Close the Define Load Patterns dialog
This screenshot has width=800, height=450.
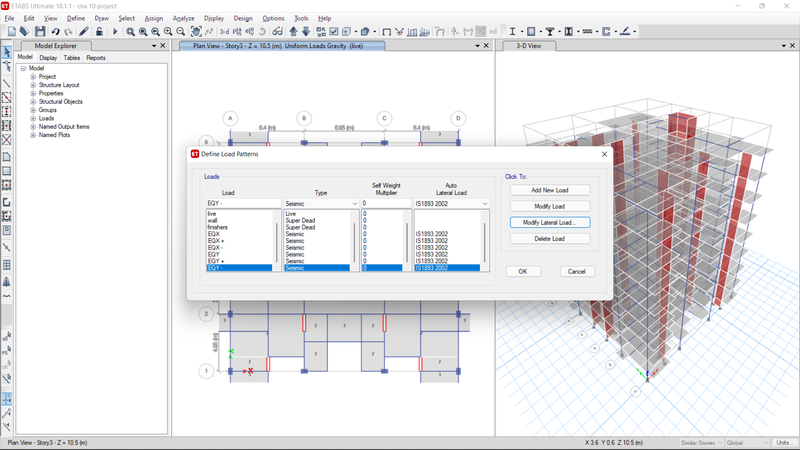[605, 154]
